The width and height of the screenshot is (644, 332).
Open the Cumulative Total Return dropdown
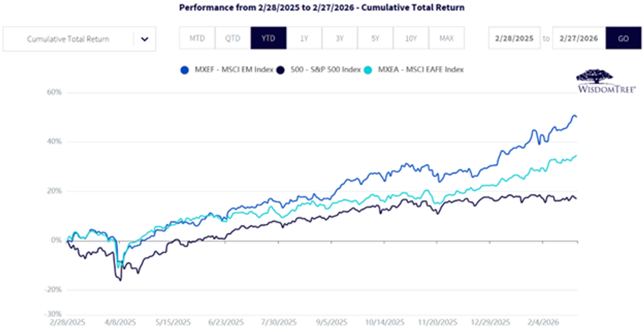[x=79, y=39]
